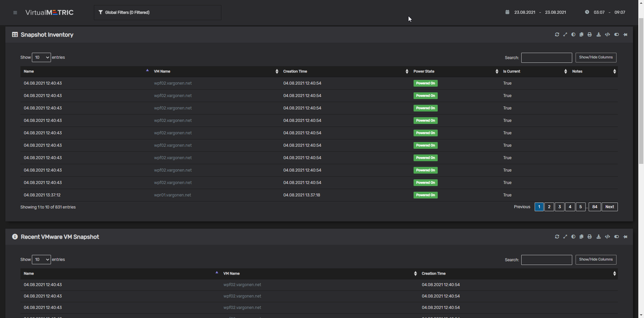
Task: Click the start time 03:07
Action: [x=599, y=12]
